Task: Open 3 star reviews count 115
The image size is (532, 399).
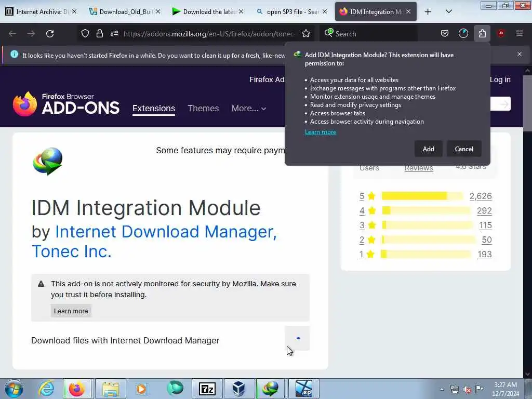Action: [x=486, y=225]
